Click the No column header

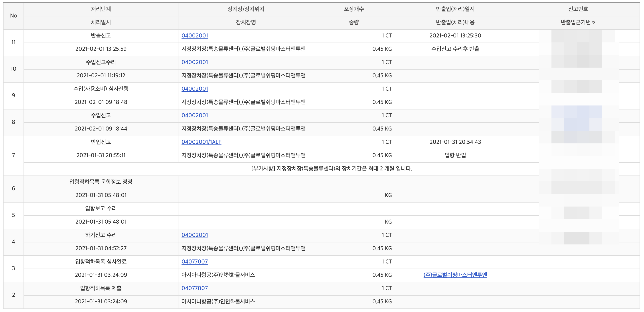(14, 16)
